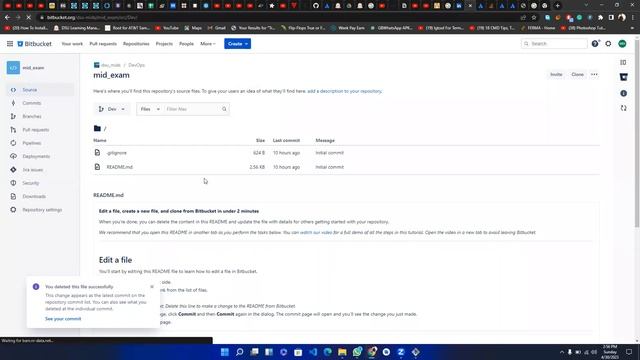Viewport: 640px width, 360px height.
Task: Bookmark page with the star icon
Action: (533, 18)
